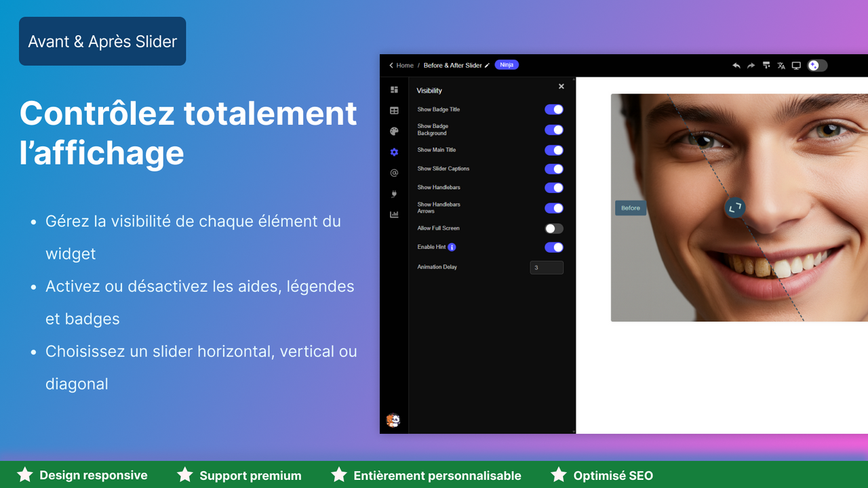Click the Contrôlez totalement l'affichage headline

[189, 133]
